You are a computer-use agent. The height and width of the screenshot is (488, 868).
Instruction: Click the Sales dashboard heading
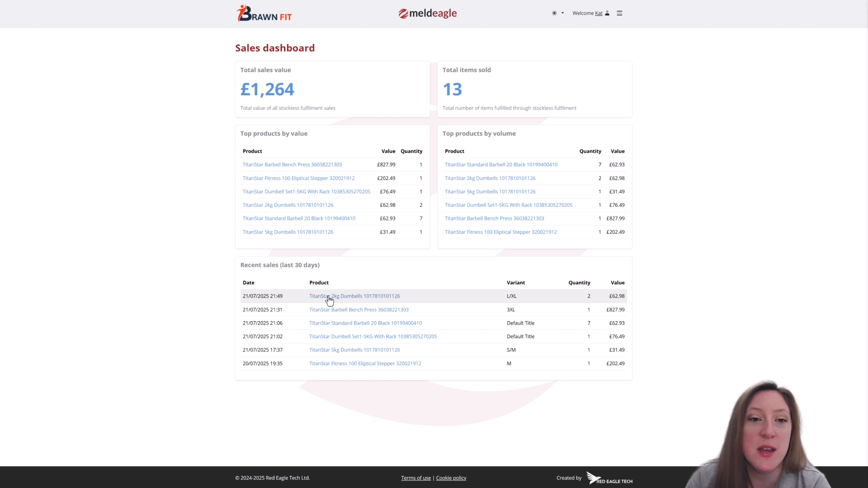[x=274, y=48]
